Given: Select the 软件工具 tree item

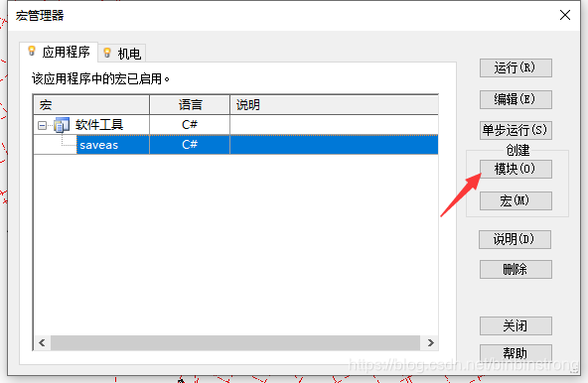Looking at the screenshot, I should pyautogui.click(x=99, y=125).
